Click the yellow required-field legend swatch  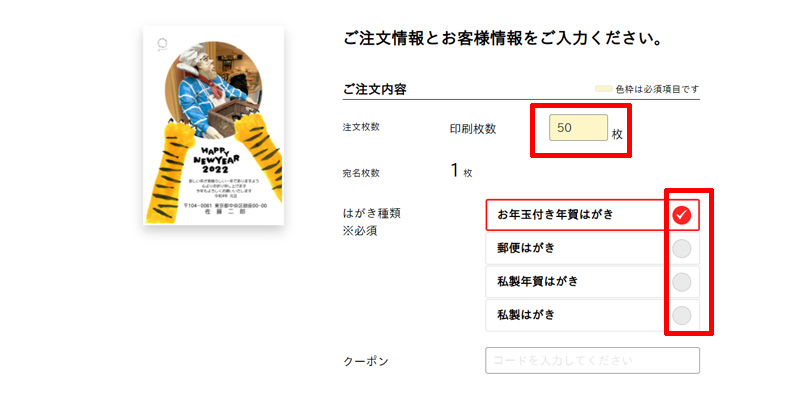pyautogui.click(x=604, y=89)
